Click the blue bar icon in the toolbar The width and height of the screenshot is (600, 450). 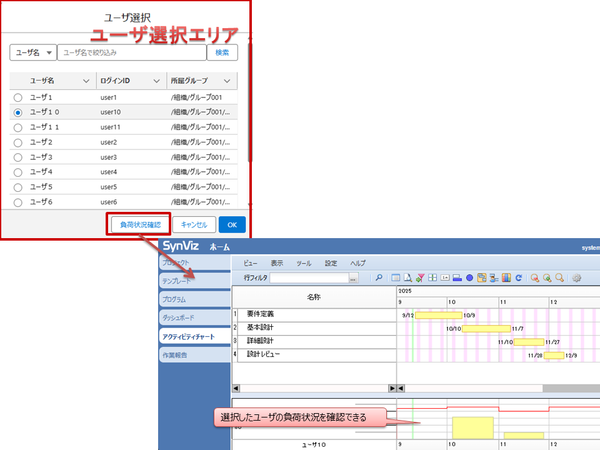point(457,278)
